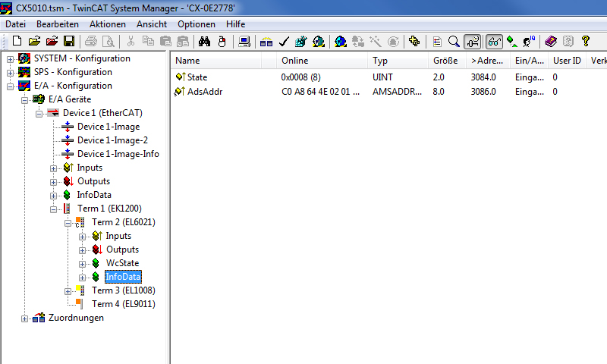
Task: Click the Toggle free run icon
Action: point(393,41)
